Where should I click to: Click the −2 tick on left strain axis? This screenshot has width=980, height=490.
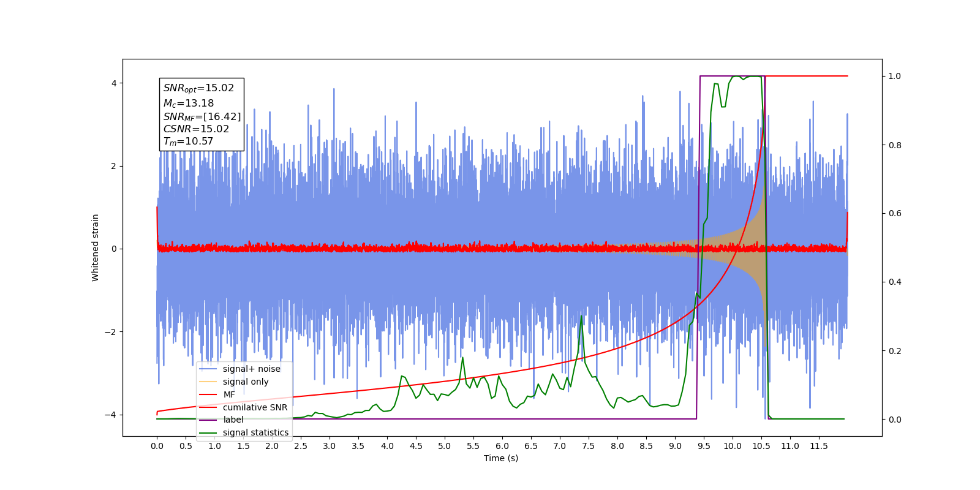[110, 332]
